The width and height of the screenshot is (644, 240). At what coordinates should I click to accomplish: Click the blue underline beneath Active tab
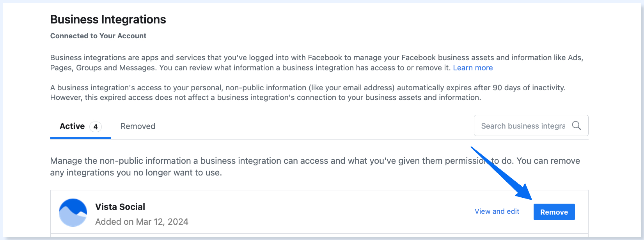[x=81, y=138]
